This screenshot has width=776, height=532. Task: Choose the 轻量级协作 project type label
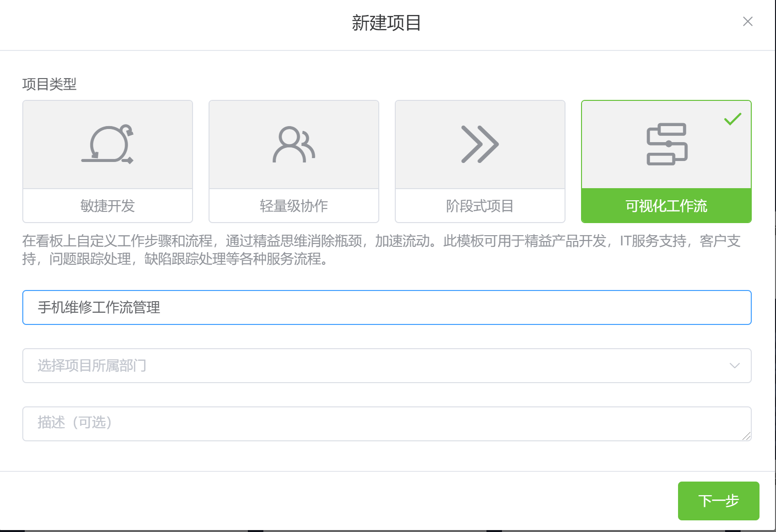293,206
